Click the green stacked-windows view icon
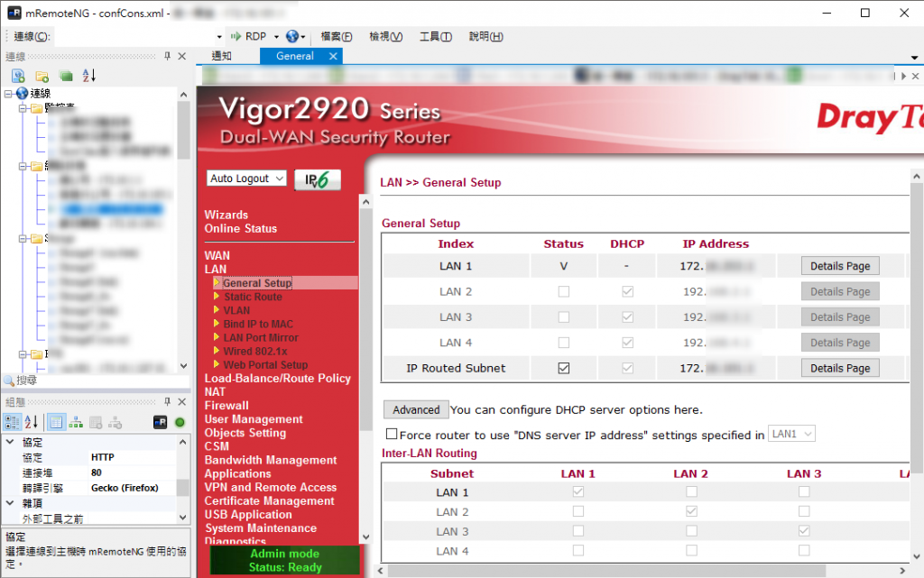 click(x=66, y=76)
